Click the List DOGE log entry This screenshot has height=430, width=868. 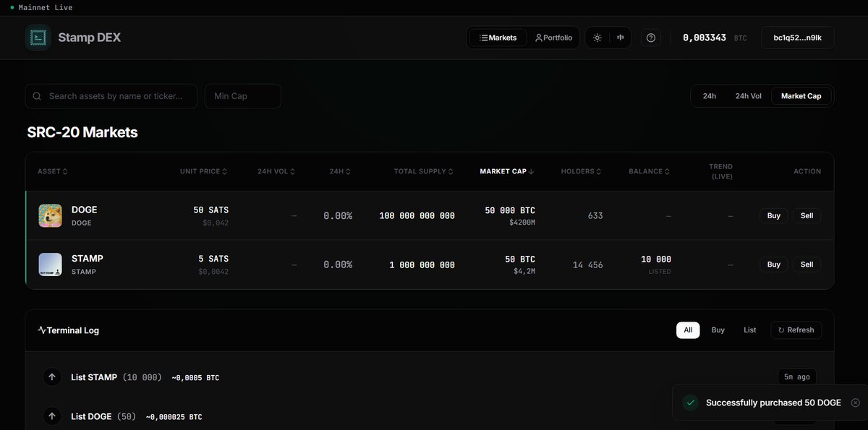[x=430, y=416]
